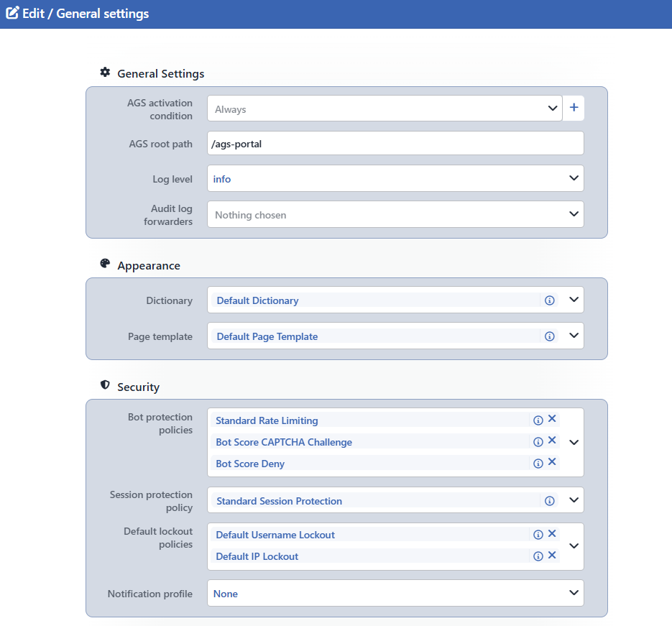The height and width of the screenshot is (626, 672).
Task: Click the Security shield icon
Action: click(x=105, y=385)
